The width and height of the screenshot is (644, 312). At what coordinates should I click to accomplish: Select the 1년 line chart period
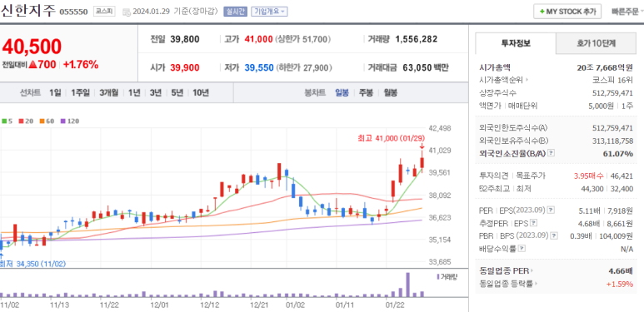point(134,92)
